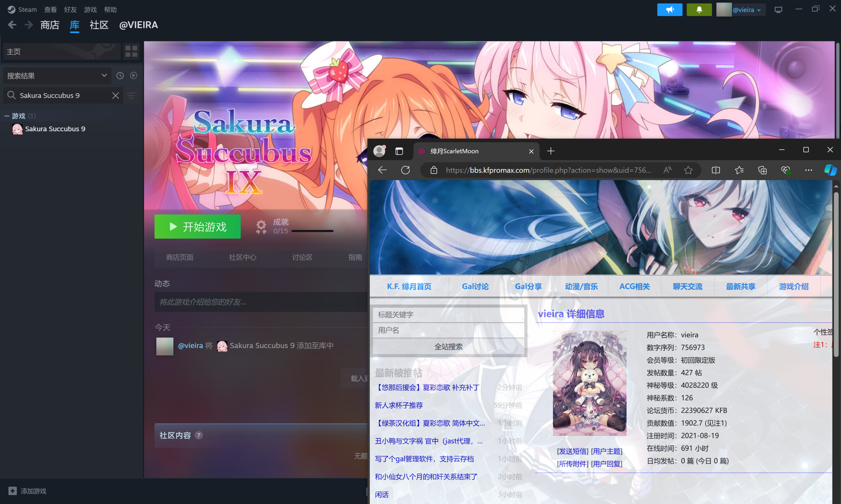841x504 pixels.
Task: Collapse the 游戏 category in sidebar
Action: 7,116
